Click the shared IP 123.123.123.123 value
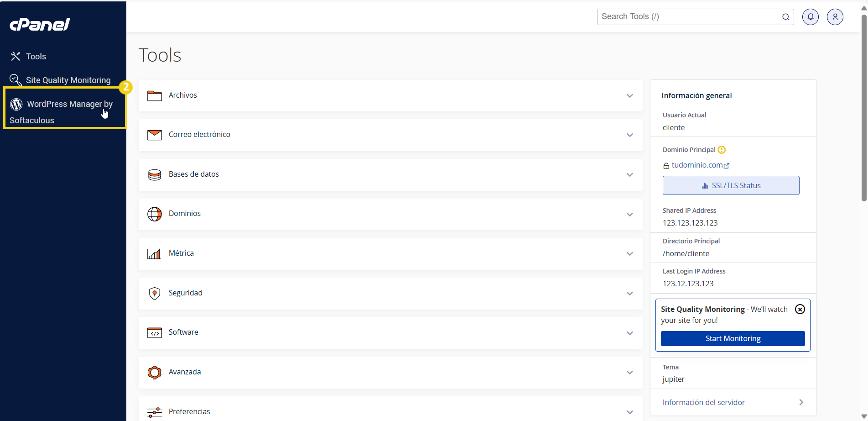 click(x=690, y=223)
